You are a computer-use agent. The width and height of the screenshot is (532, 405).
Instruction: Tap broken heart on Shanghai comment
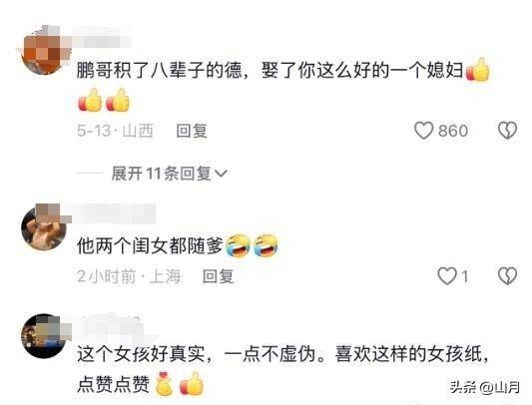(507, 275)
